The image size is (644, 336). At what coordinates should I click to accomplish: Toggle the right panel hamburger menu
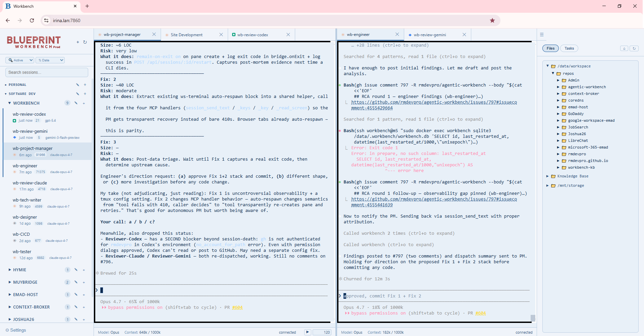click(x=542, y=35)
